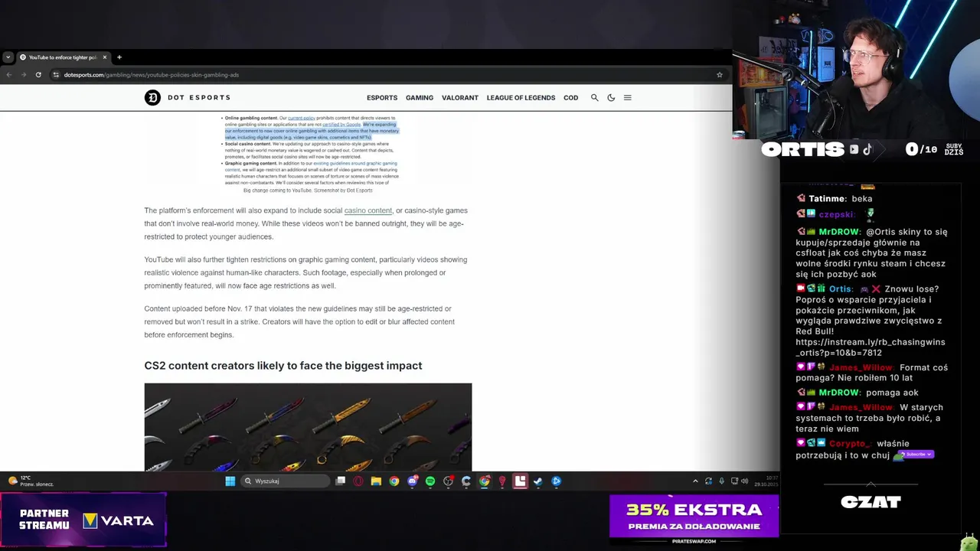Expand the tab search dropdown arrow
This screenshot has height=551, width=980.
click(8, 57)
